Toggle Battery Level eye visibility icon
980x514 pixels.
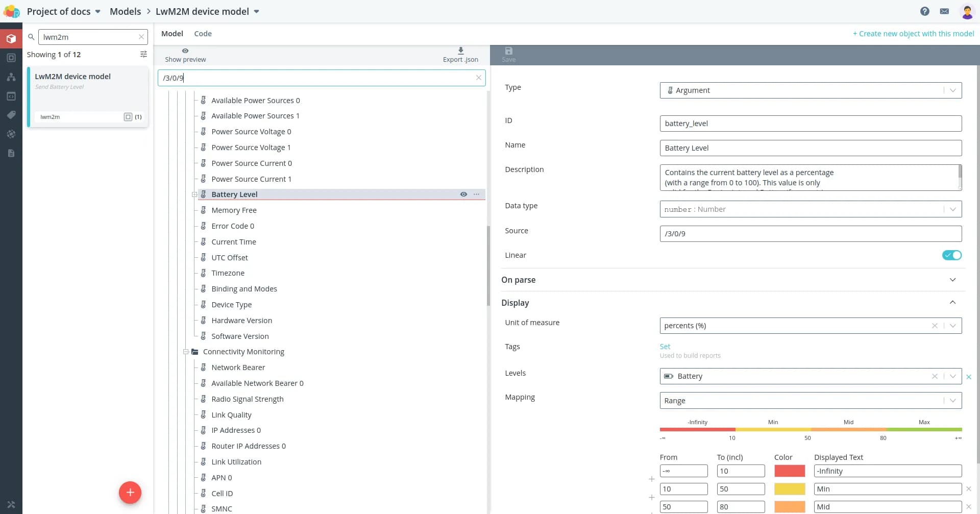click(463, 194)
